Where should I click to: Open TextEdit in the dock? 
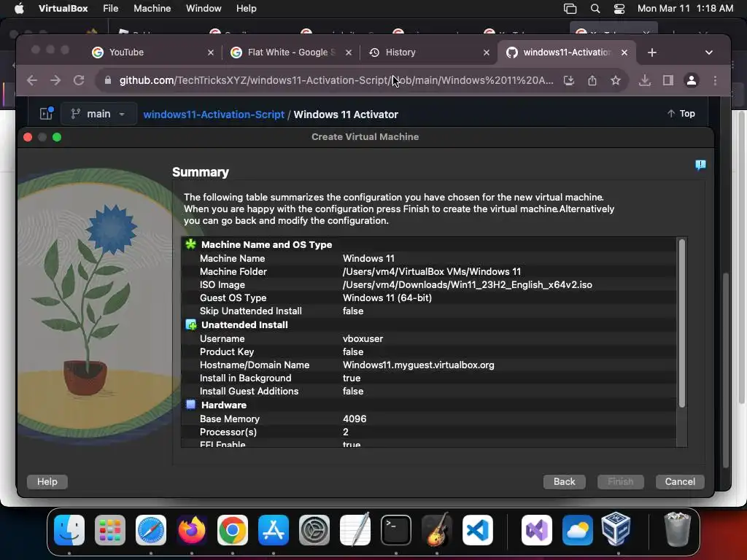click(355, 530)
